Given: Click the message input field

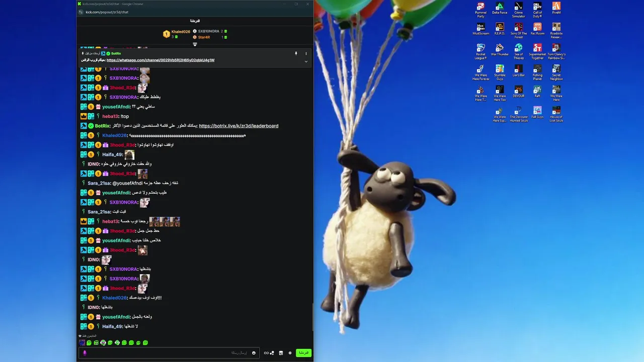Looking at the screenshot, I should coord(169,353).
